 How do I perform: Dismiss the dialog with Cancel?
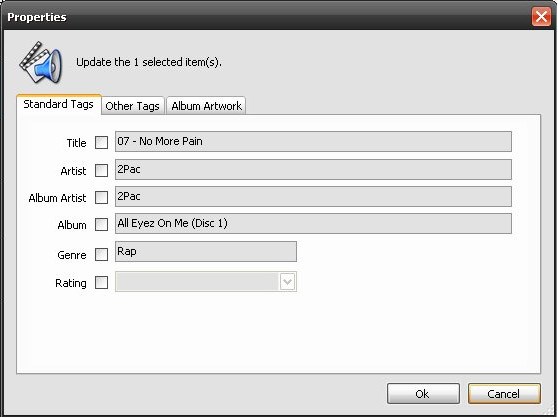(x=504, y=394)
